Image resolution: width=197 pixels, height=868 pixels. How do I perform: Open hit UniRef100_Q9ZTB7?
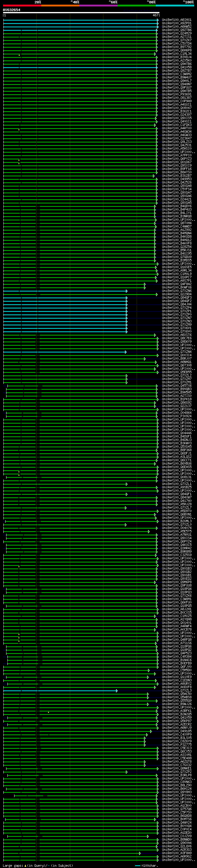(x=176, y=71)
